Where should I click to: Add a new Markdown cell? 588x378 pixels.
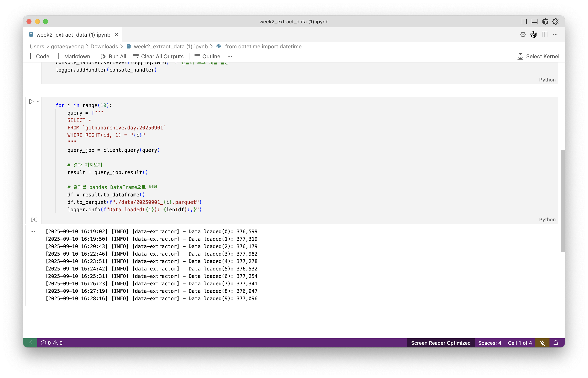click(73, 56)
